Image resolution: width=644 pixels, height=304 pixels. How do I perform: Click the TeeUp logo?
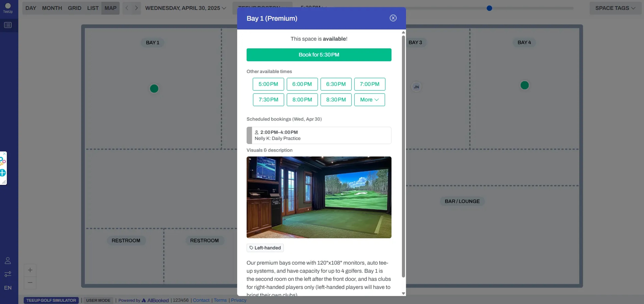click(x=8, y=8)
